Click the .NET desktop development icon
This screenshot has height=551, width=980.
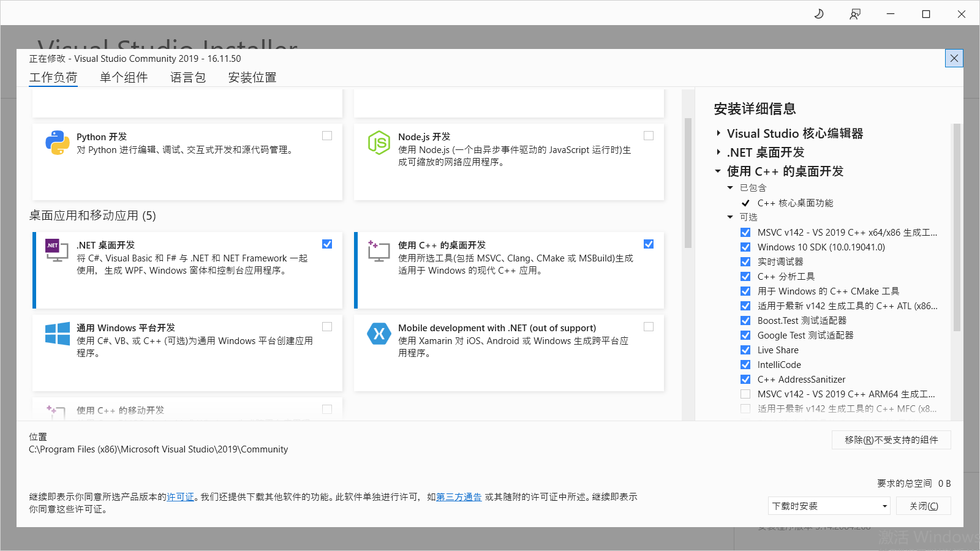pyautogui.click(x=57, y=250)
